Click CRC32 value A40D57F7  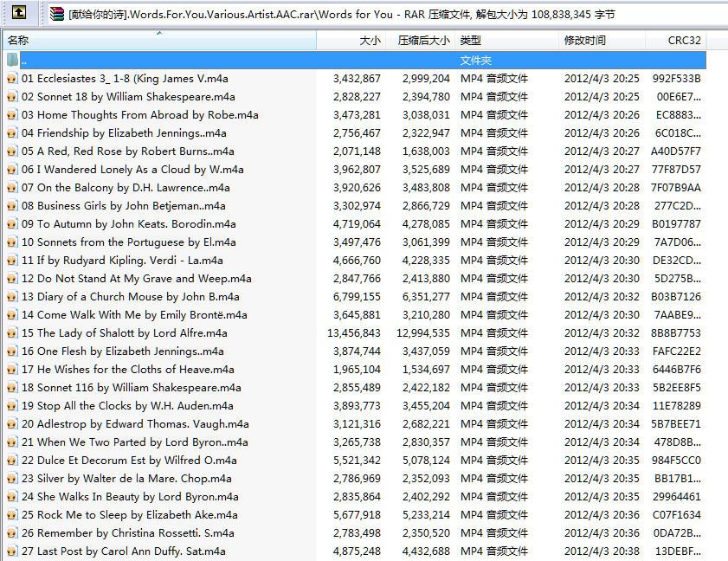[x=676, y=152]
